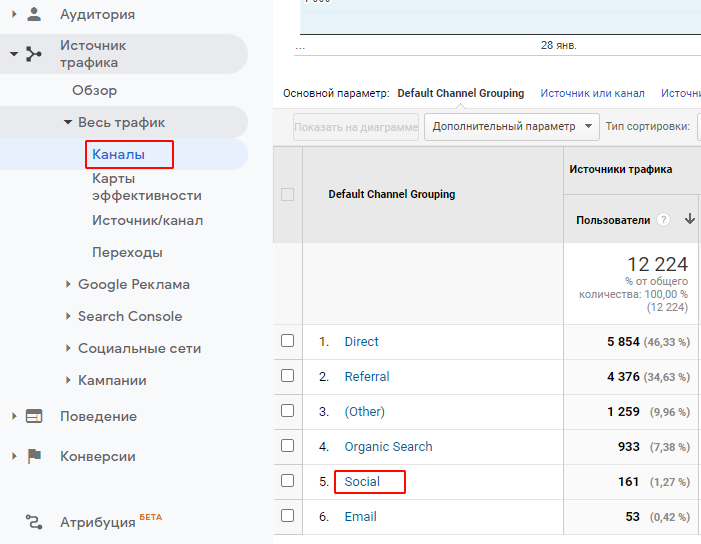701x544 pixels.
Task: Click the traffic source branching icon
Action: pos(34,54)
